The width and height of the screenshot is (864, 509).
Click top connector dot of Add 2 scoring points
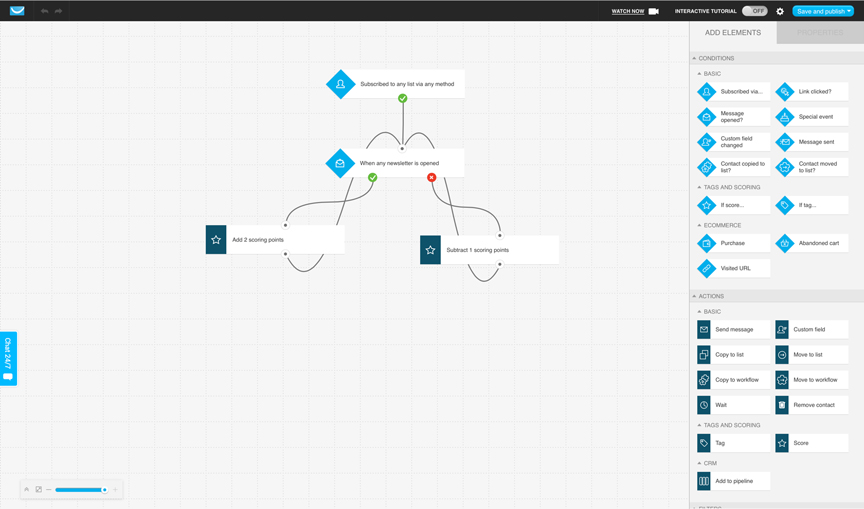(x=285, y=225)
